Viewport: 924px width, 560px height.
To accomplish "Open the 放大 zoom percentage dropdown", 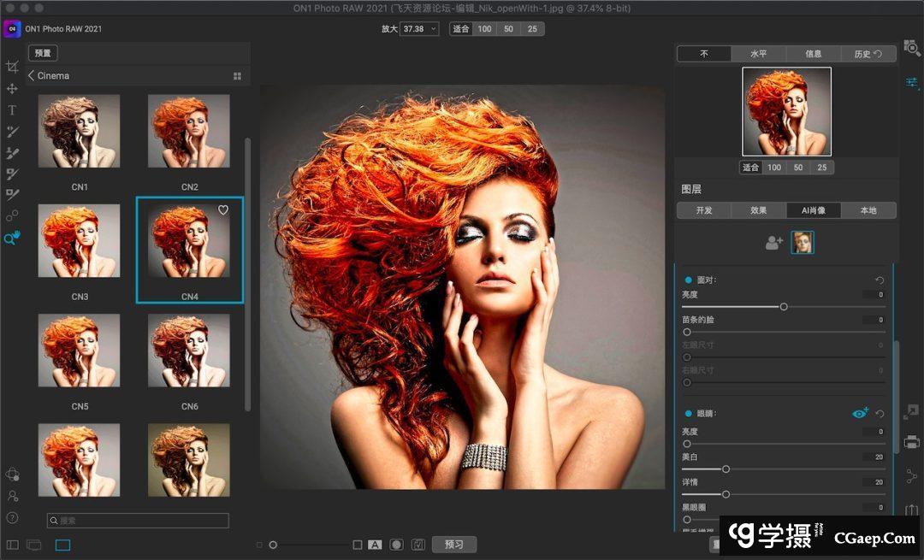I will tap(419, 29).
